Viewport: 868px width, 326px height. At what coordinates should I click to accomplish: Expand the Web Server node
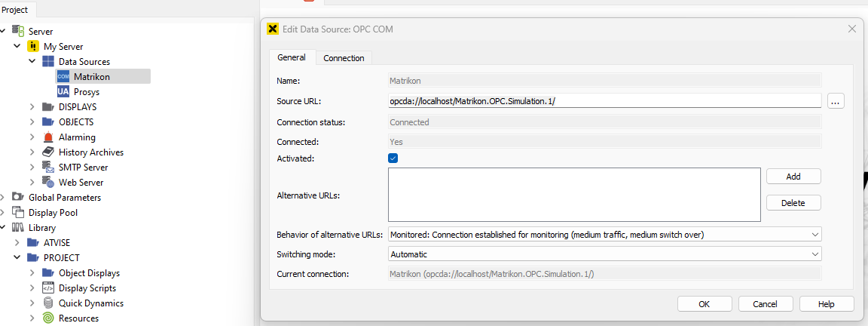point(32,182)
